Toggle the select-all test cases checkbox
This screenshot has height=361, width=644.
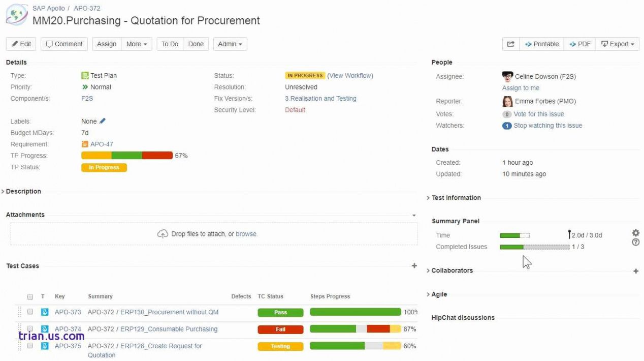pyautogui.click(x=30, y=296)
